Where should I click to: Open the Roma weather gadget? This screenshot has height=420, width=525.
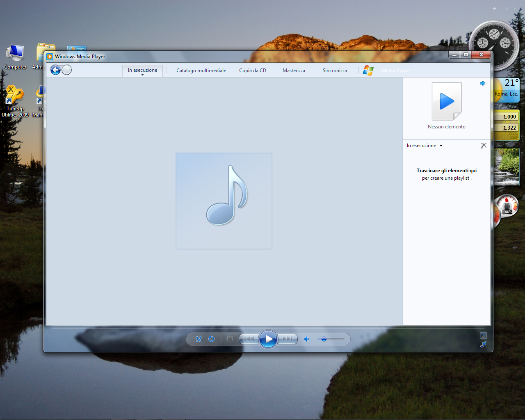click(507, 90)
